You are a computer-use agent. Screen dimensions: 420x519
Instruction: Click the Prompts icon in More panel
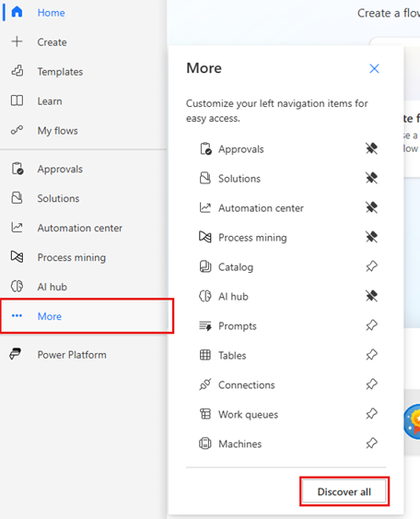[205, 325]
